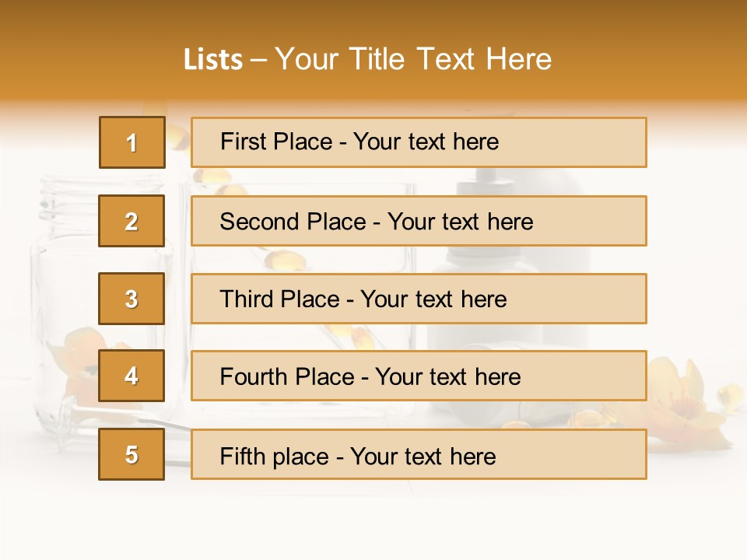The image size is (747, 560).
Task: Click the yellow petal next to box 1
Action: 177,138
